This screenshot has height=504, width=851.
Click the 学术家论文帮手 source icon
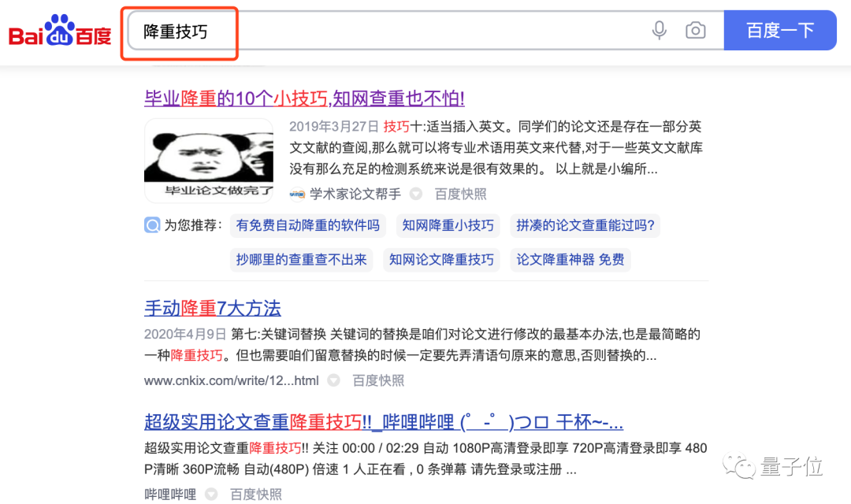[297, 195]
